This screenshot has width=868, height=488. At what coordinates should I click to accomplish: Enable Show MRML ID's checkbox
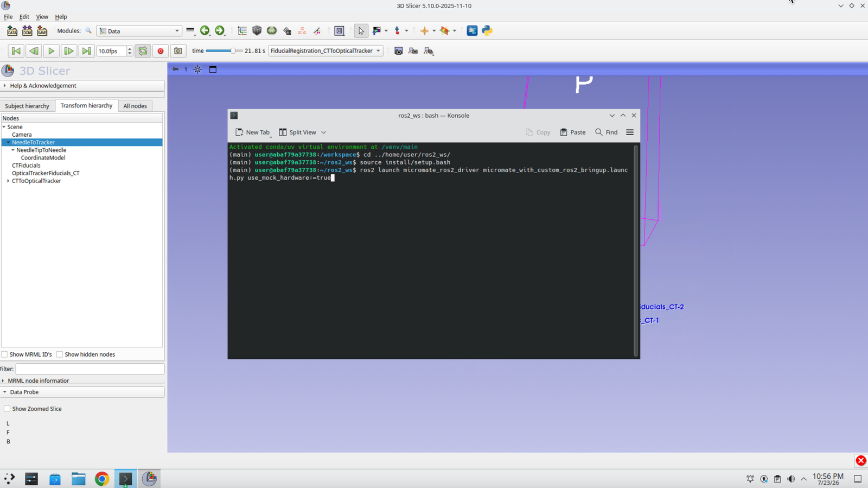coord(4,354)
